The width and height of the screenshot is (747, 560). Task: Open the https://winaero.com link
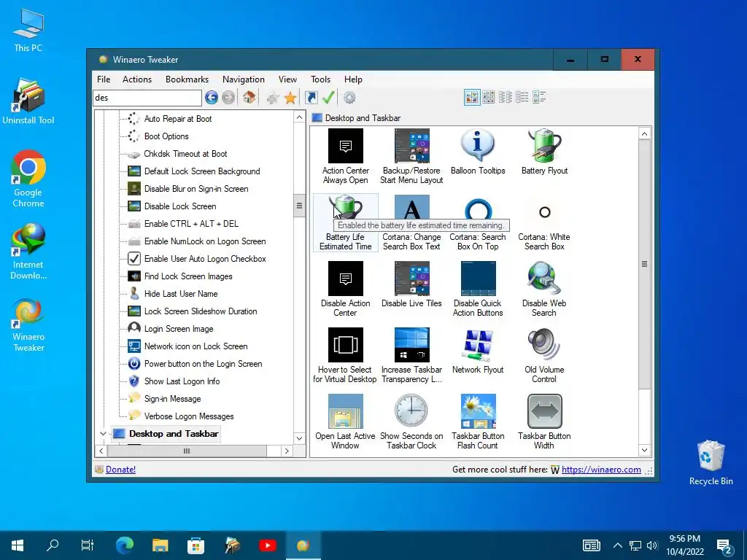pyautogui.click(x=601, y=470)
